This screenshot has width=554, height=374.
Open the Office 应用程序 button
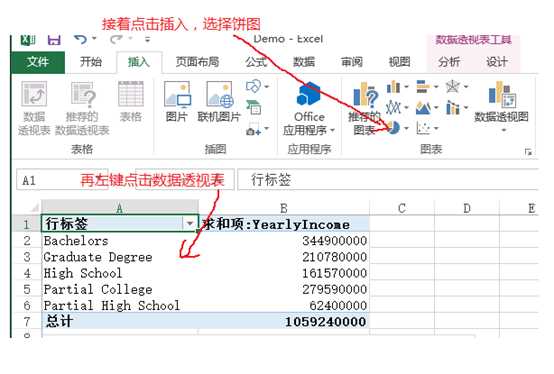(309, 108)
